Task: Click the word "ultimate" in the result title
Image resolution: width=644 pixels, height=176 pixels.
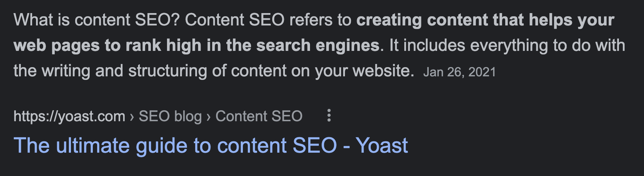Action: [93, 146]
